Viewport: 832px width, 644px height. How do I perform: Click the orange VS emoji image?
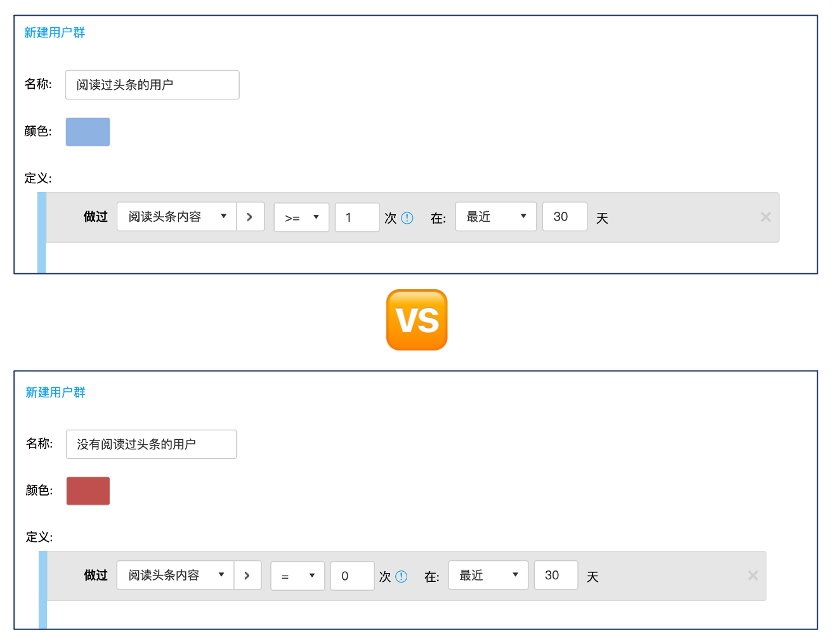pyautogui.click(x=417, y=320)
